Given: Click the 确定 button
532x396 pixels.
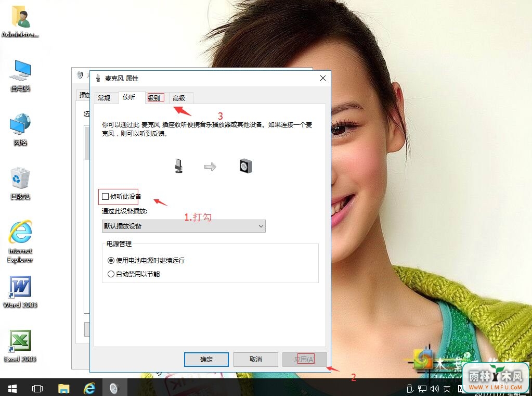Looking at the screenshot, I should 206,360.
